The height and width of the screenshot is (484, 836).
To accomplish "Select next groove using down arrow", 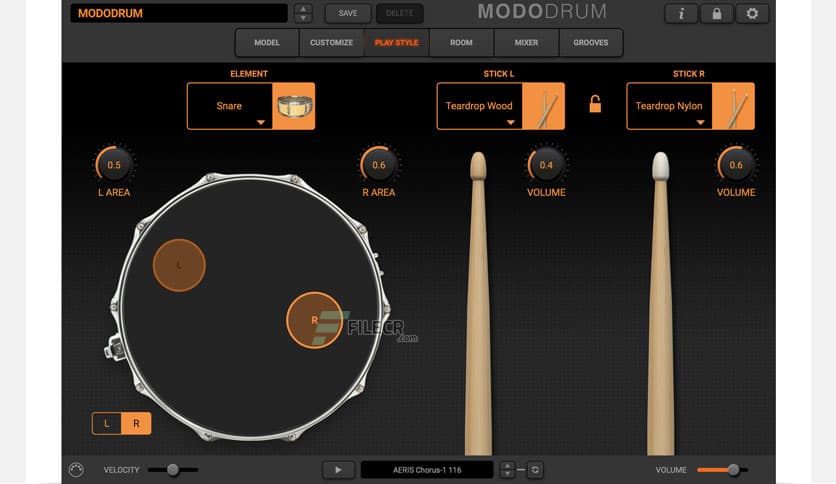I will click(x=507, y=474).
